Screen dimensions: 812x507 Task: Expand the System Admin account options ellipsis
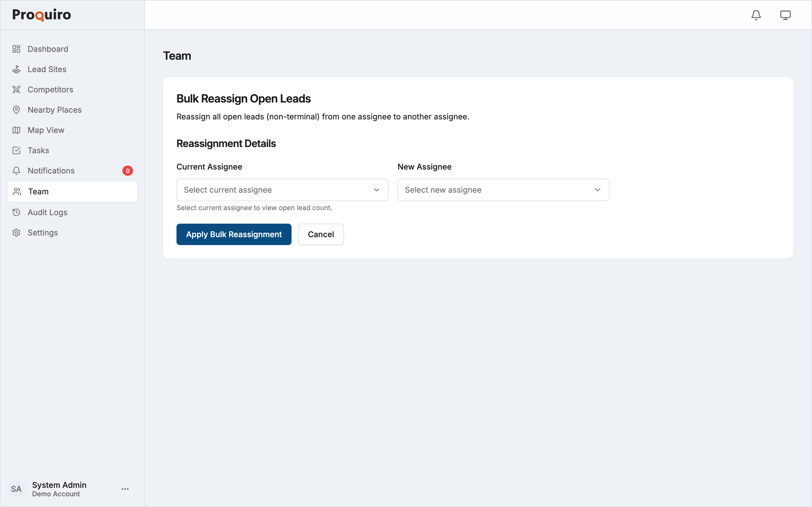click(125, 489)
